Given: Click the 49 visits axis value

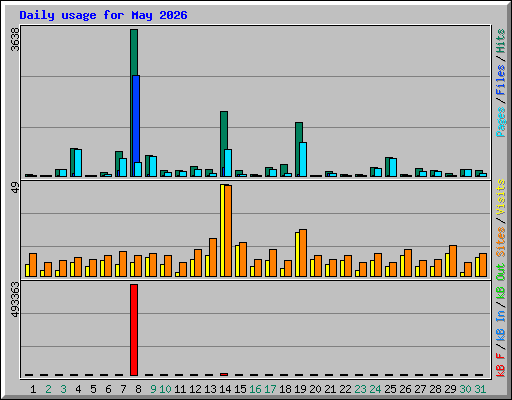Looking at the screenshot, I should [15, 188].
